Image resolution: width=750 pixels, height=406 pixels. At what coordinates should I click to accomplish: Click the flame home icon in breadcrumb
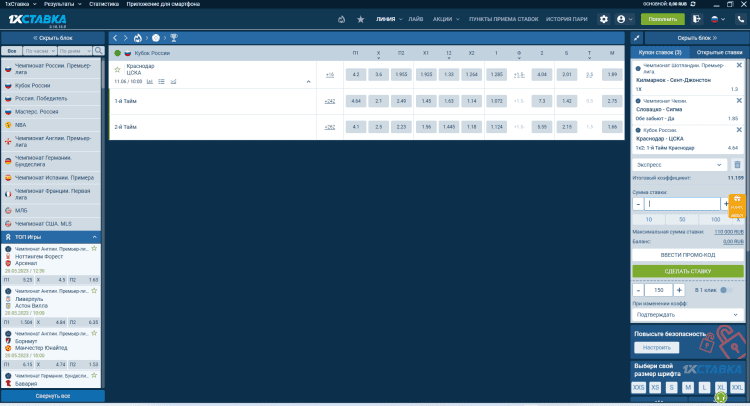(138, 38)
